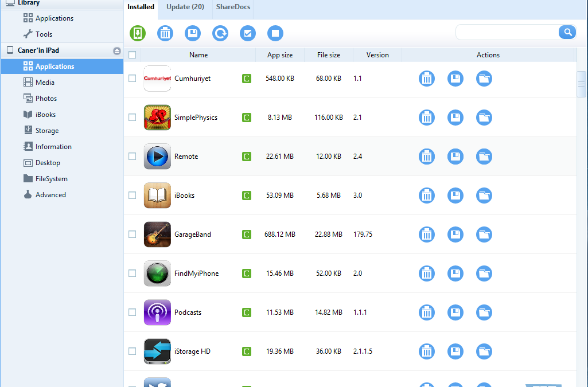Check the Cumhuriyet row checkbox

pos(133,79)
